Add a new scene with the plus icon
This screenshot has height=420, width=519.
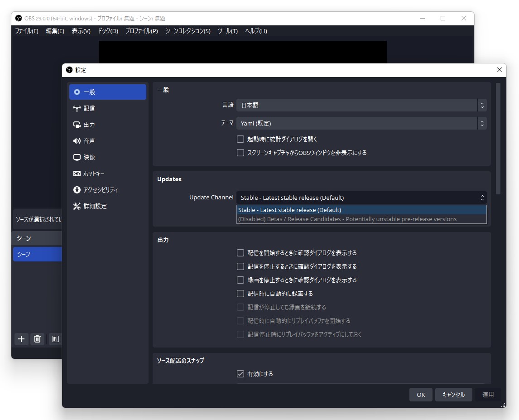point(21,339)
